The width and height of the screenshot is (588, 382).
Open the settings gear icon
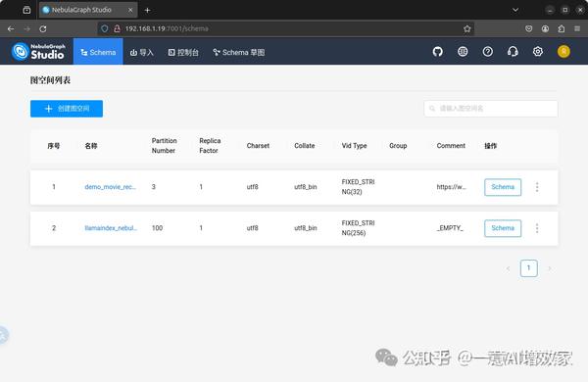(538, 51)
